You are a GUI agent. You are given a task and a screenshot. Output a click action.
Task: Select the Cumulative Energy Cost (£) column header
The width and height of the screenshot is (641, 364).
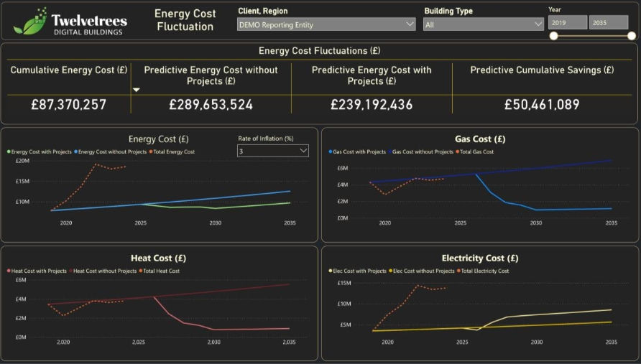[69, 70]
